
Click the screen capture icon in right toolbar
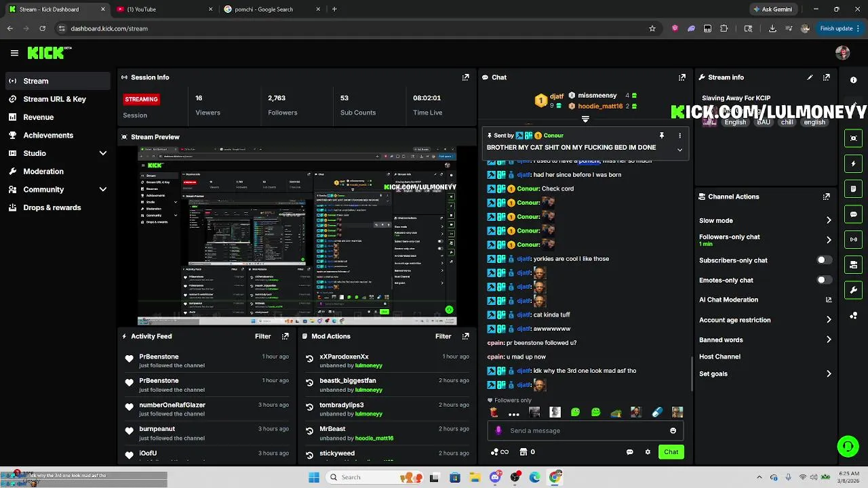coord(854,138)
